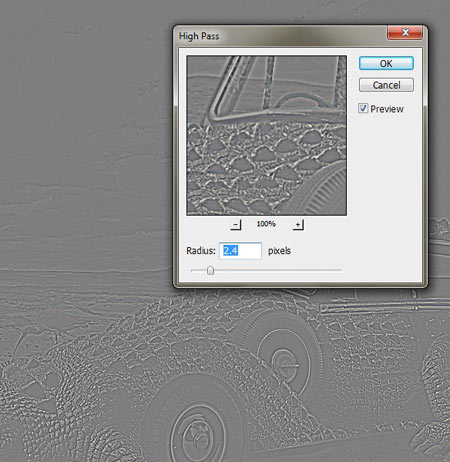Screen dimensions: 450x462
Task: Toggle the Preview checkbox
Action: tap(363, 108)
